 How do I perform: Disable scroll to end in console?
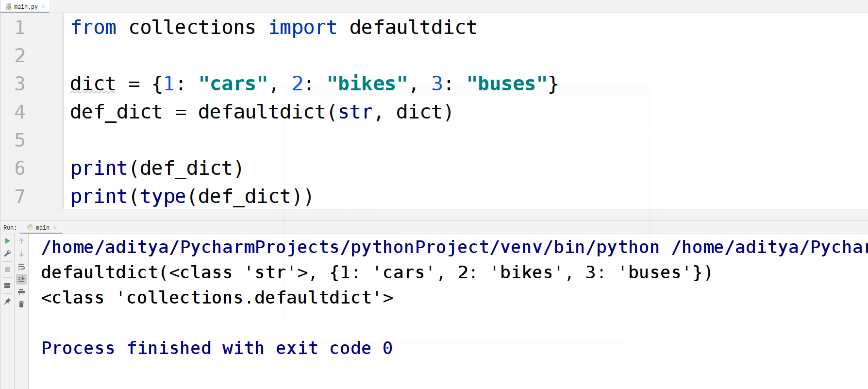pos(21,279)
